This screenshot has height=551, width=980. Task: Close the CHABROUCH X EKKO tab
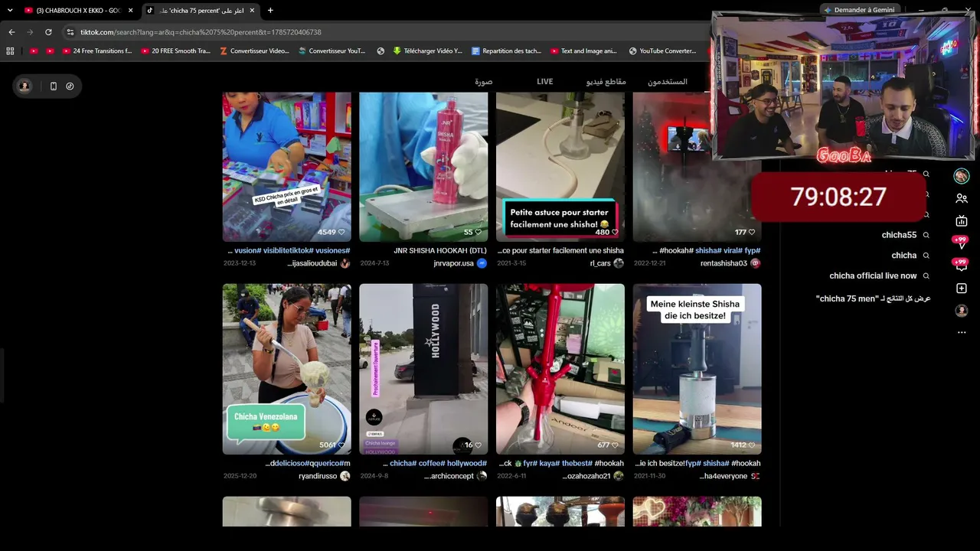(131, 11)
